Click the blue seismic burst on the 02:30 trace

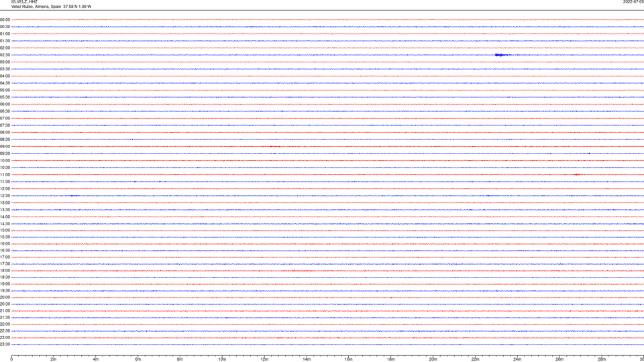(x=502, y=55)
